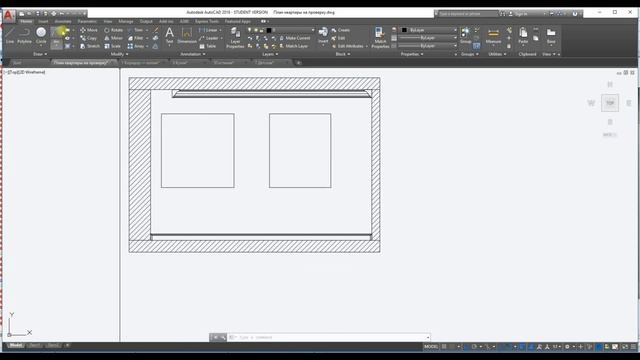This screenshot has width=640, height=360.
Task: Click Create block button
Action: [x=341, y=30]
